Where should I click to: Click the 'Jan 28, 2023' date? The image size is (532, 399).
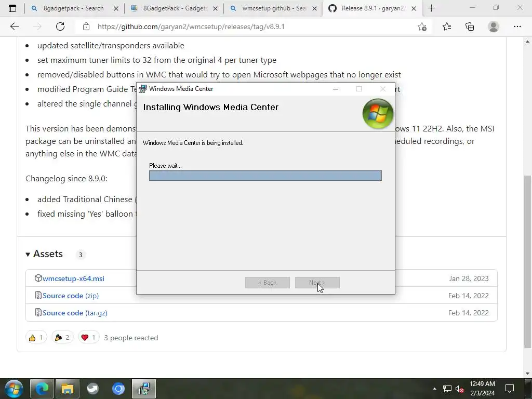coord(469,278)
